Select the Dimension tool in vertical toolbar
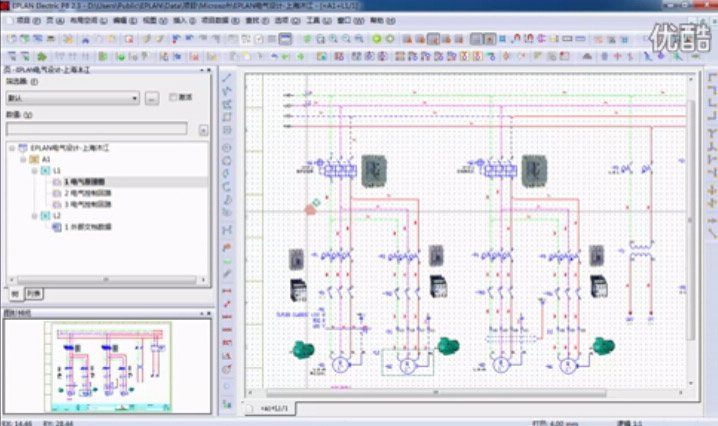 (227, 290)
